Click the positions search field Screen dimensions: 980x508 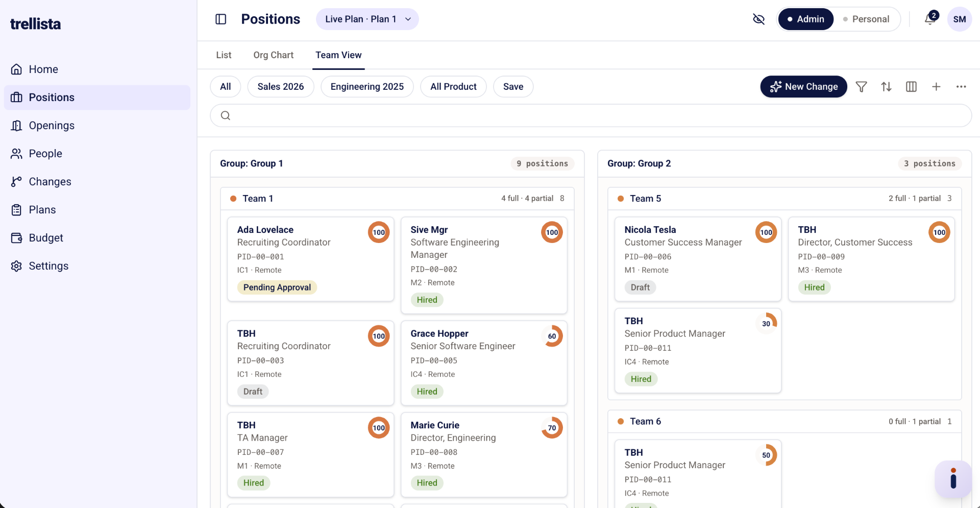click(x=591, y=115)
